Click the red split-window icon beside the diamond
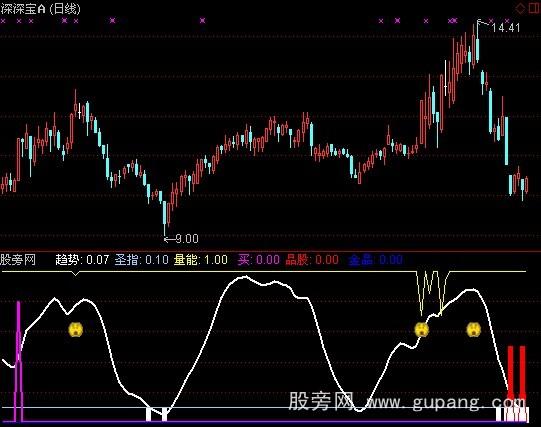This screenshot has height=427, width=541. (534, 8)
